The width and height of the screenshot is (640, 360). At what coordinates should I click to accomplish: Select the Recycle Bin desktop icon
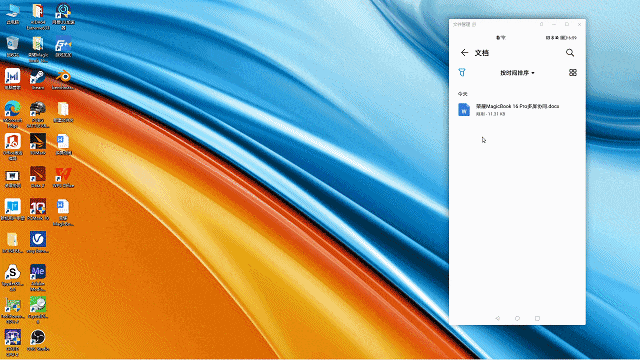[x=13, y=47]
